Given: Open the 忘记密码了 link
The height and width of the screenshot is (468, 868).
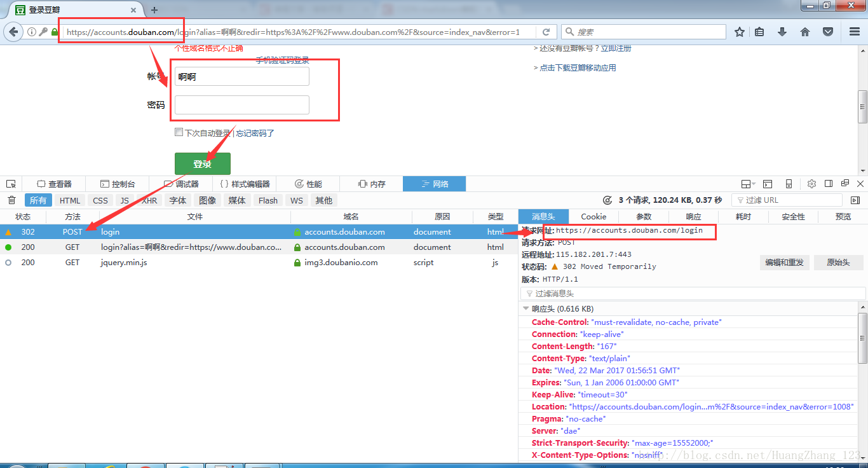Looking at the screenshot, I should tap(255, 133).
